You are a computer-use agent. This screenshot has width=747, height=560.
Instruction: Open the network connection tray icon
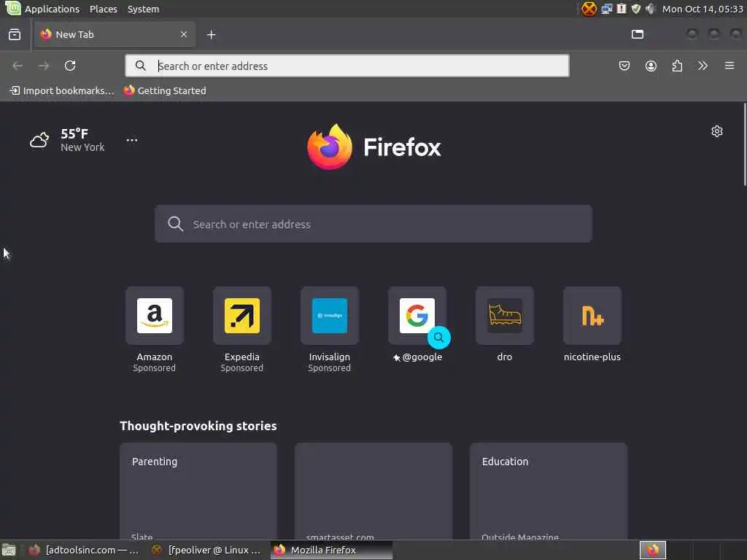tap(606, 9)
